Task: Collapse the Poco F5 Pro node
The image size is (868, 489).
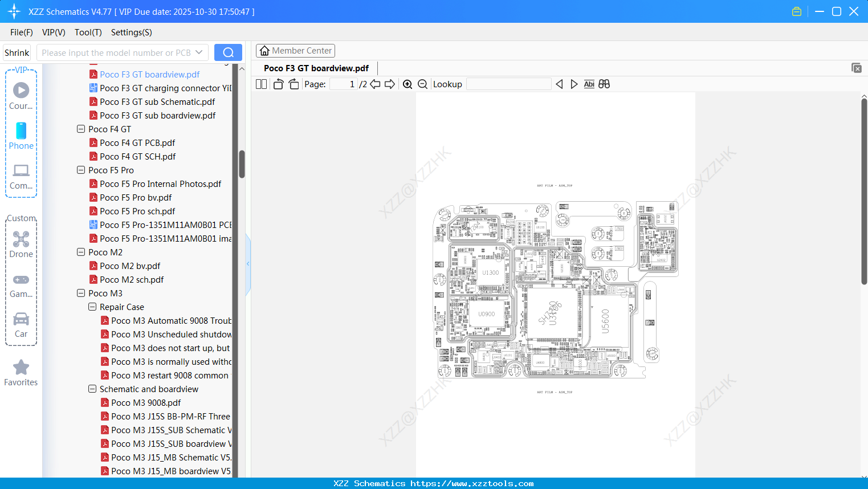Action: (80, 170)
